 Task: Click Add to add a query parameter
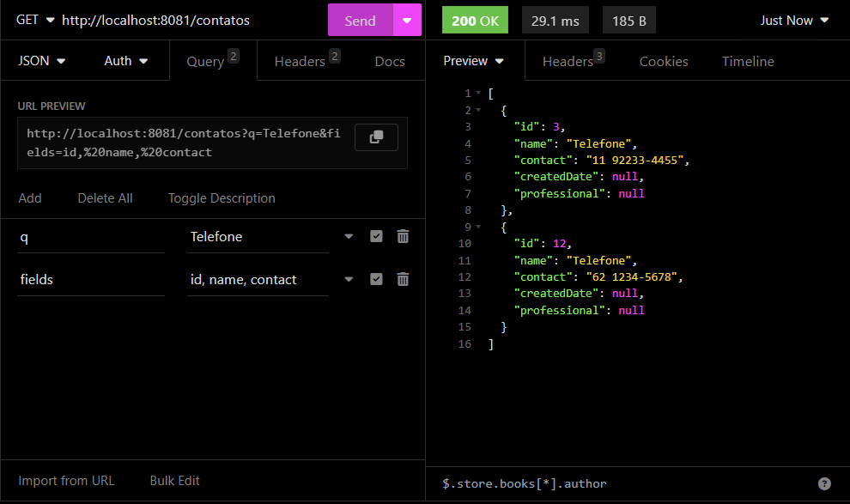pos(30,197)
